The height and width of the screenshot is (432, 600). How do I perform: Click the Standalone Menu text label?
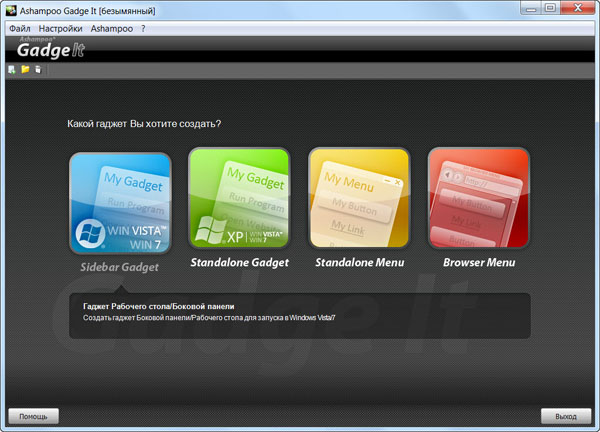tap(359, 263)
